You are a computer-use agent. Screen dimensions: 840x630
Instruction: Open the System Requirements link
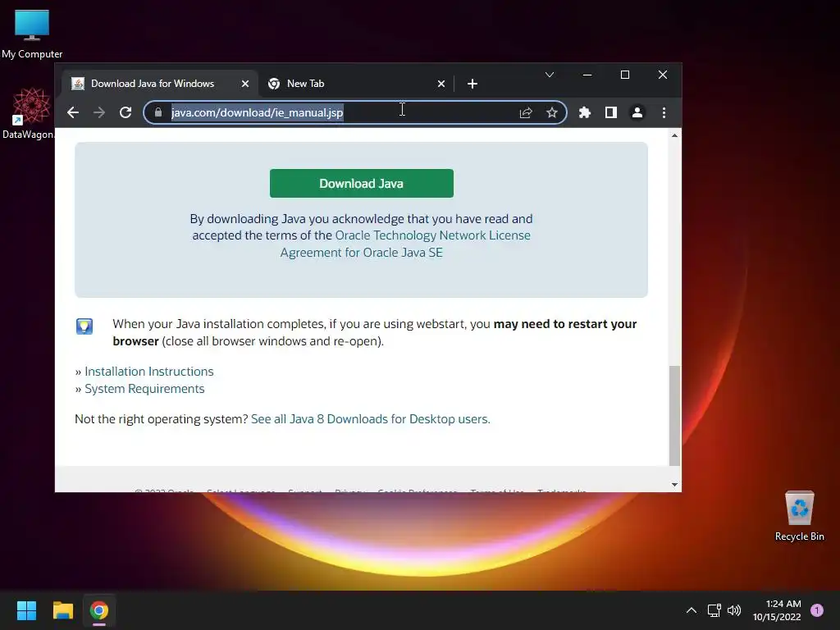[144, 388]
